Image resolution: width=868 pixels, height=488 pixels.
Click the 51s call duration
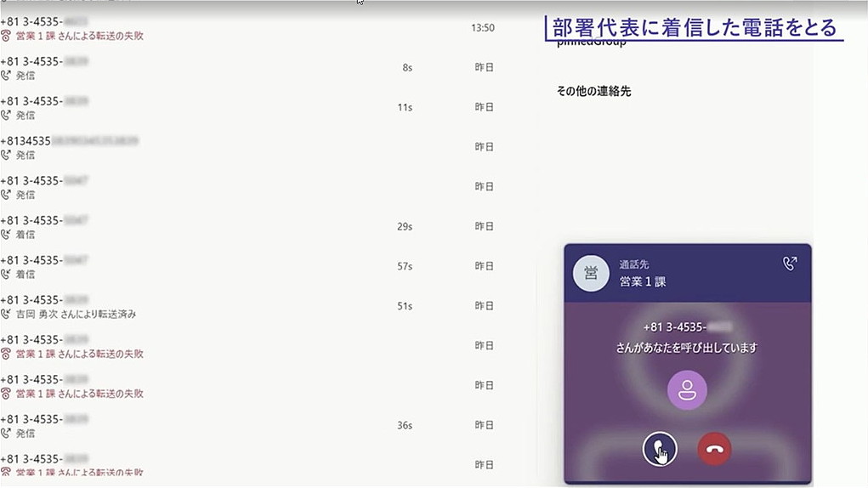405,306
